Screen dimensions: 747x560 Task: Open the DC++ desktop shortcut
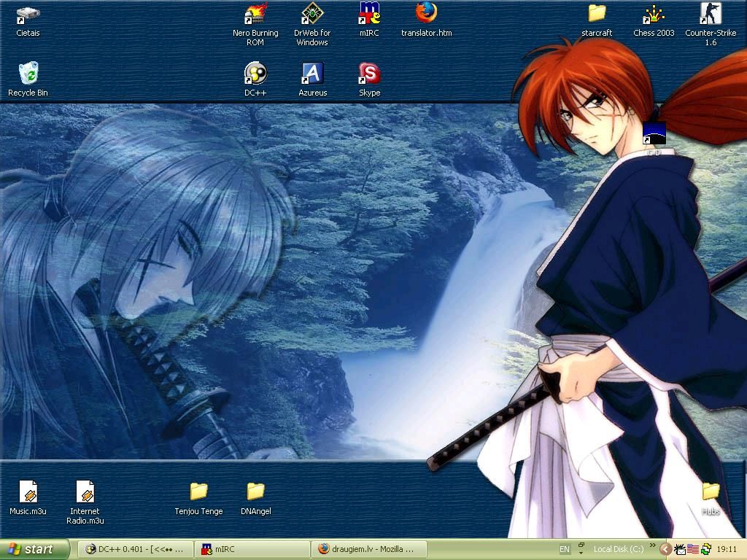[255, 79]
